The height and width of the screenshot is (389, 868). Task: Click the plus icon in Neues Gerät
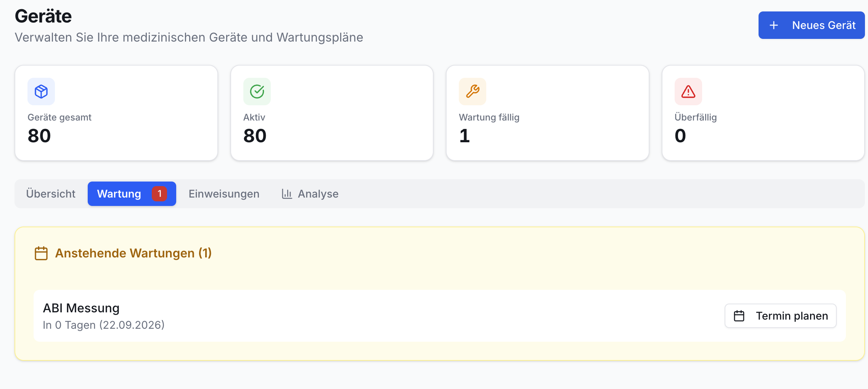[x=774, y=25]
